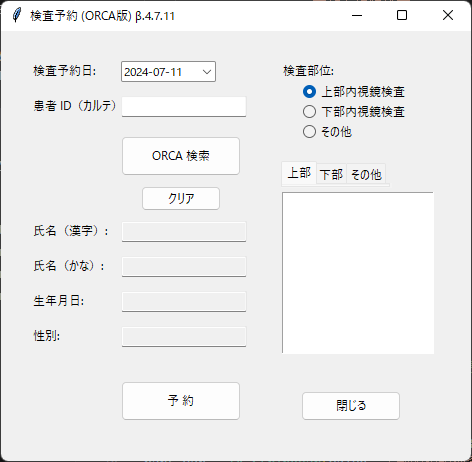Image resolution: width=472 pixels, height=462 pixels.
Task: Focus the 患者 ID (カルテ) input field
Action: pyautogui.click(x=184, y=107)
